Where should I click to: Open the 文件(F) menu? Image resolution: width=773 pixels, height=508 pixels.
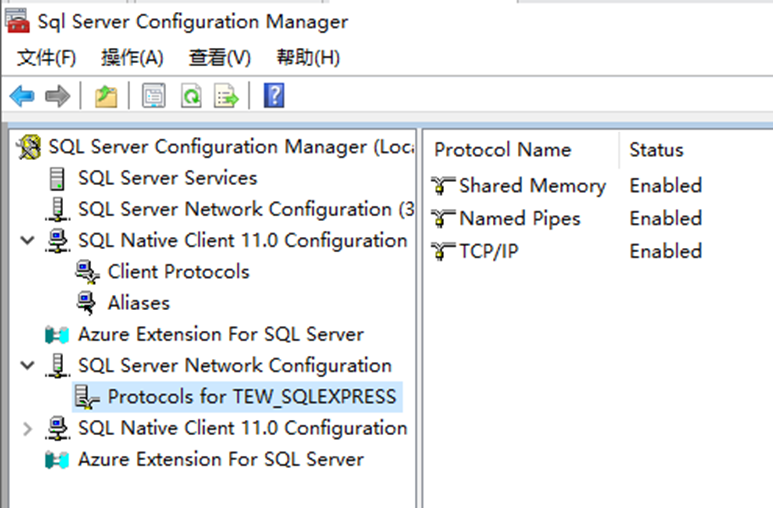[46, 58]
